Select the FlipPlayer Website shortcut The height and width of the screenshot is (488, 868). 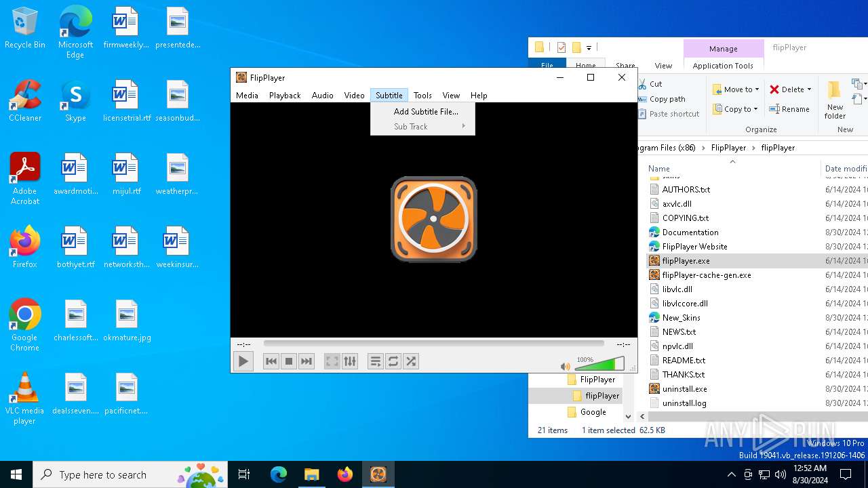coord(694,247)
